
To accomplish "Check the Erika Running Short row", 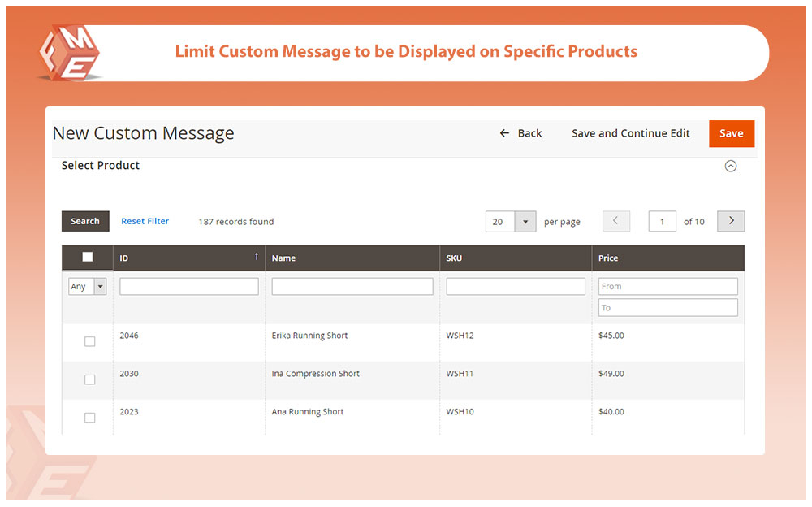I will pos(89,341).
